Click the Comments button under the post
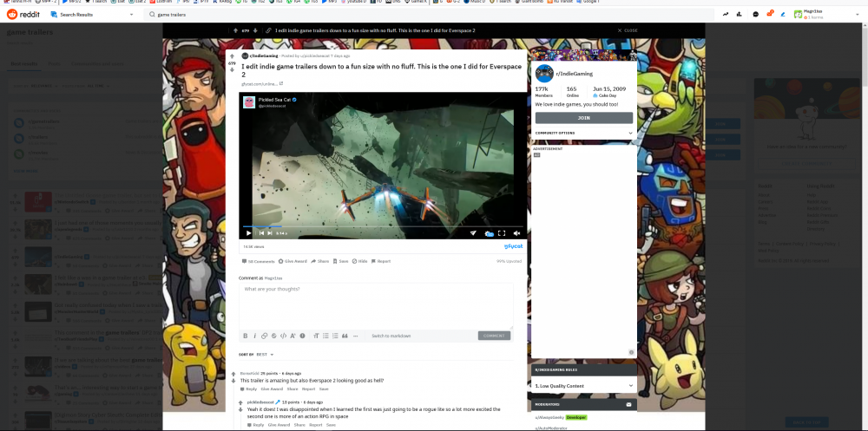This screenshot has width=868, height=431. 258,261
